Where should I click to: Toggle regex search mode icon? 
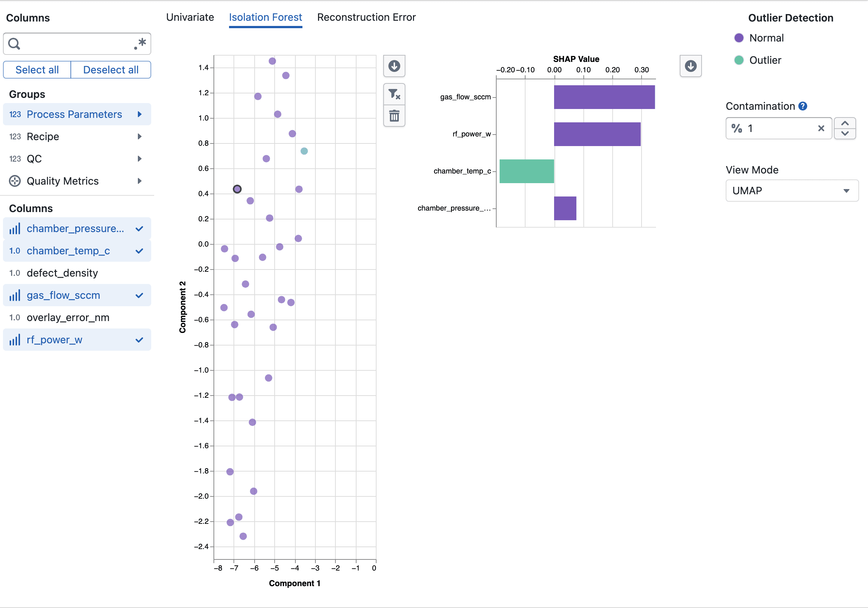(140, 44)
